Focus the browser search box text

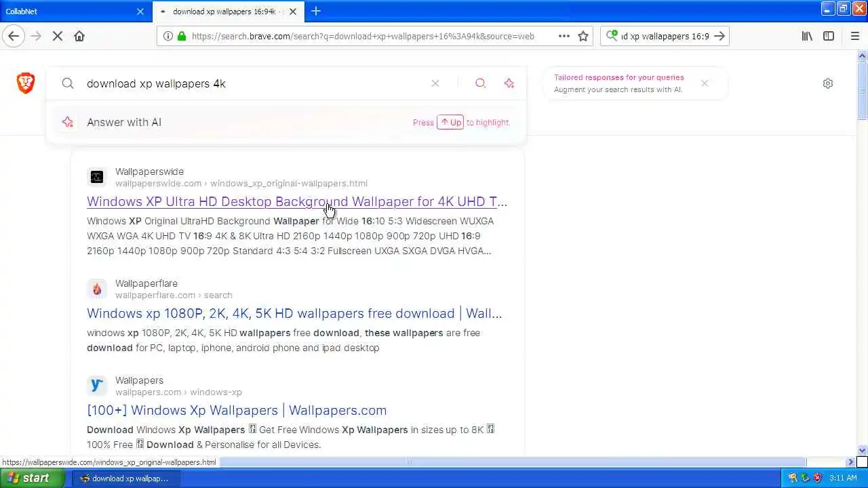click(665, 36)
